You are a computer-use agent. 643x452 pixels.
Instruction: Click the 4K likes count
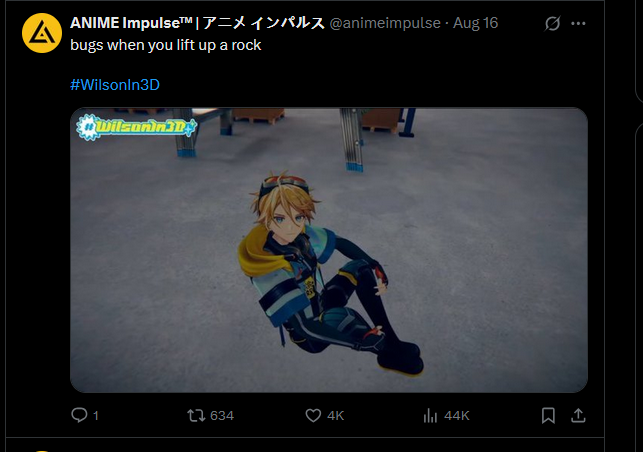(x=335, y=416)
